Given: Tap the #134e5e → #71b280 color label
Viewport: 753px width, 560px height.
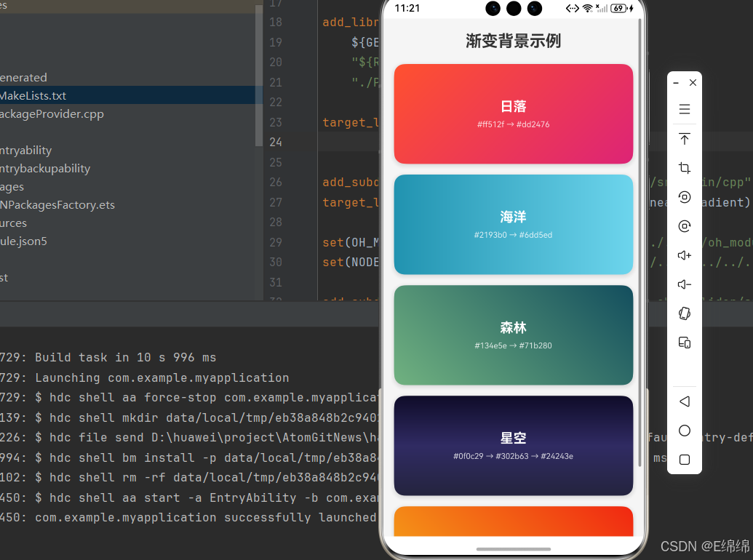Looking at the screenshot, I should click(514, 345).
